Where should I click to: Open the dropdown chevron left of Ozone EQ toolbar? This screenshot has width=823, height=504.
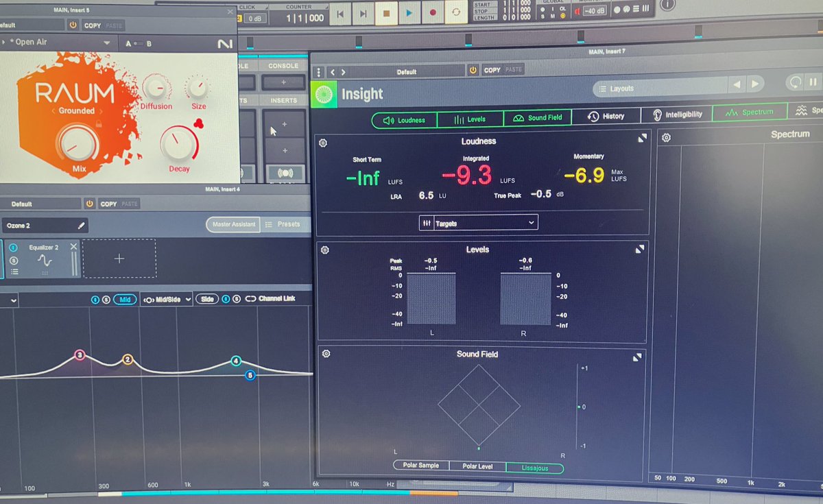click(14, 300)
